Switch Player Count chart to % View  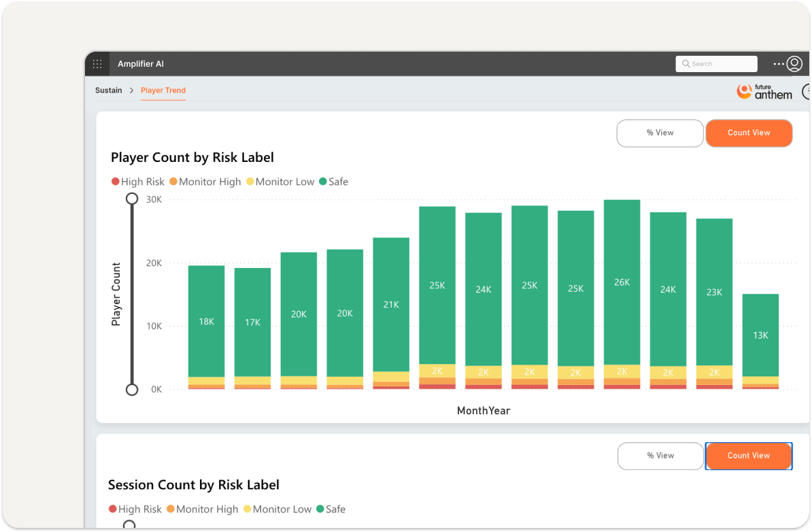tap(660, 133)
